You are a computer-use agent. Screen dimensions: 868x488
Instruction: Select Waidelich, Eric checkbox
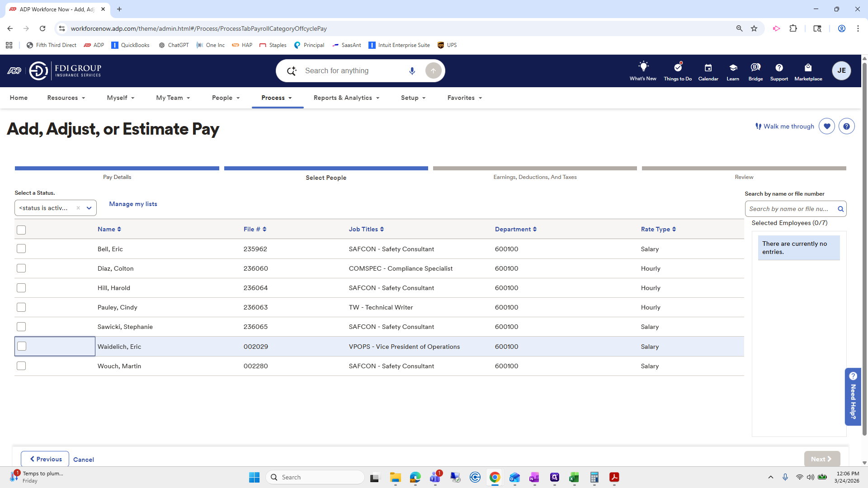tap(22, 347)
